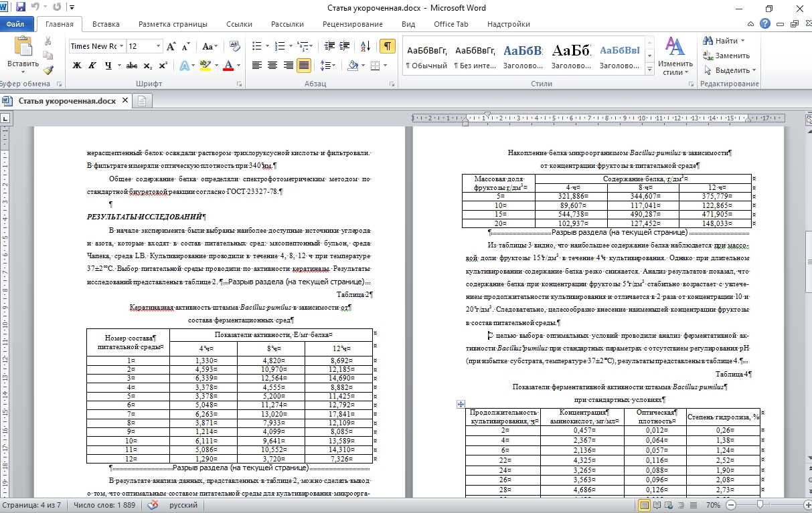Toggle the paragraph marks (¶) display

point(387,47)
